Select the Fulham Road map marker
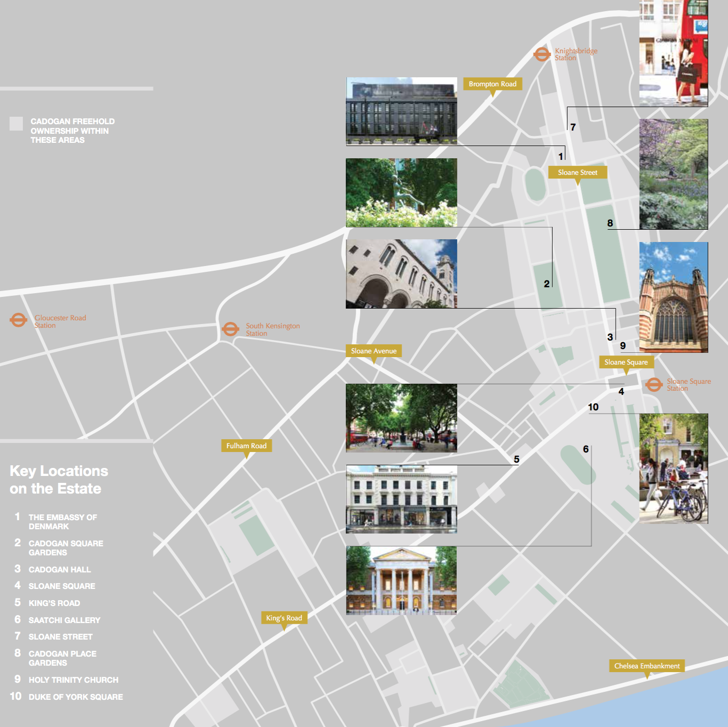 tap(246, 446)
